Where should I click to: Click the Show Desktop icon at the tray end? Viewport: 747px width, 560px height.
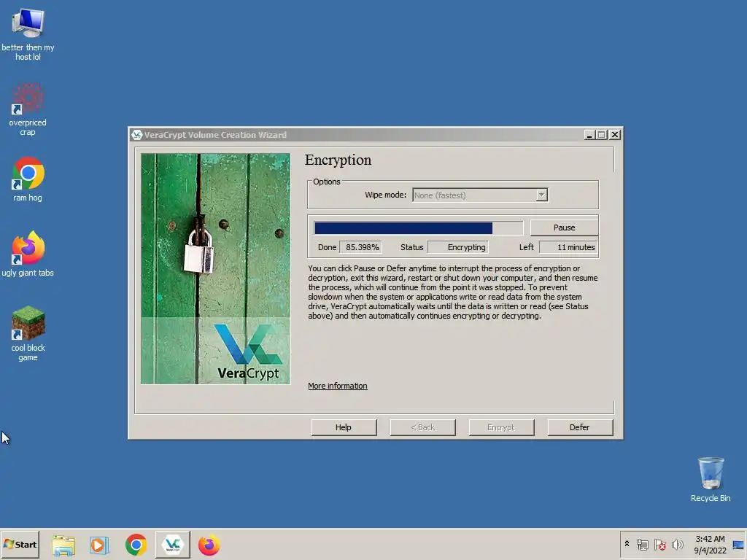738,544
